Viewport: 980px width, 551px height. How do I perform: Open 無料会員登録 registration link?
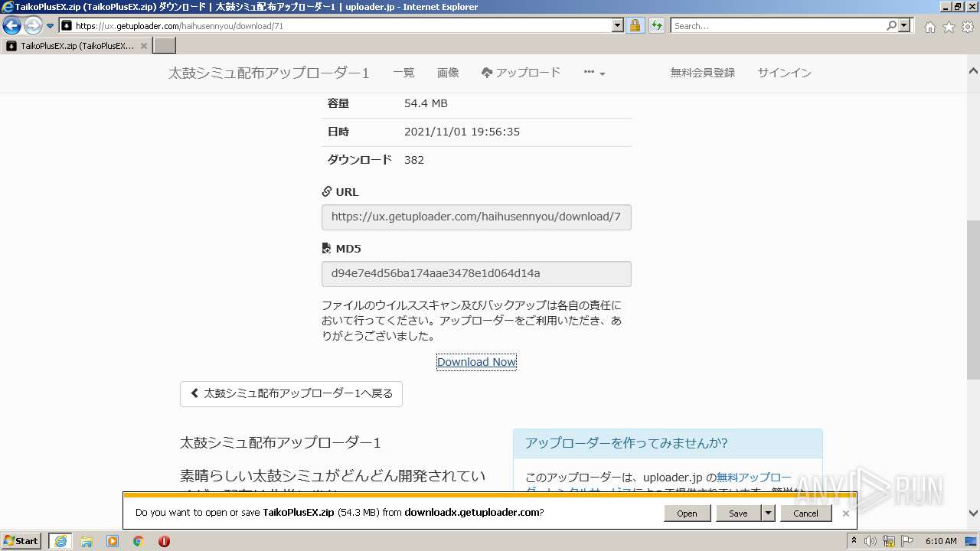tap(703, 73)
